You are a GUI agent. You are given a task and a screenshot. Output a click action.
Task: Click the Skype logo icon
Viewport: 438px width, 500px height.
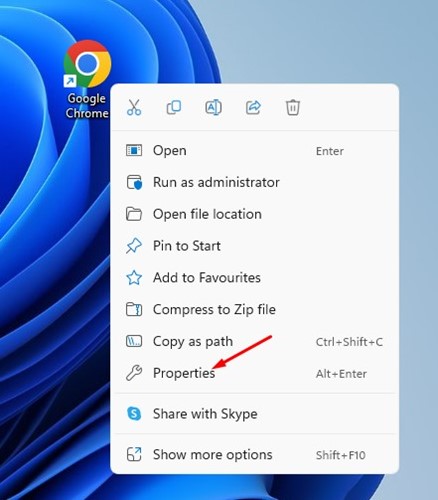pos(134,414)
